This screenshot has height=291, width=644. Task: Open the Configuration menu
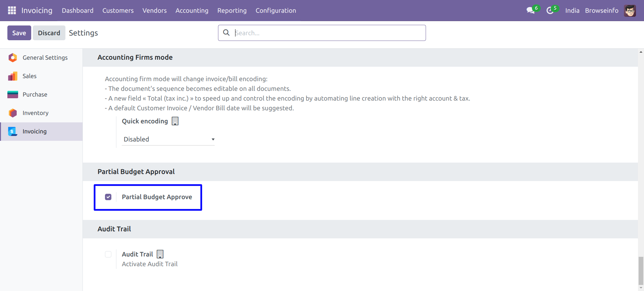tap(276, 10)
